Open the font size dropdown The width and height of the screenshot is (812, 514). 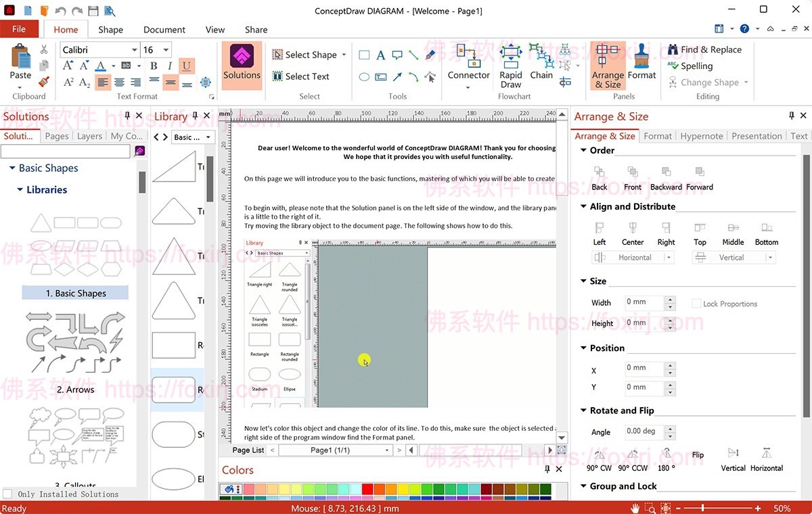165,49
